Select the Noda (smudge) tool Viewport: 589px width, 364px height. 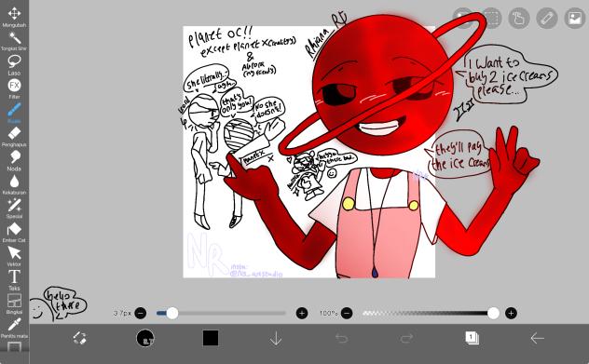(x=14, y=161)
